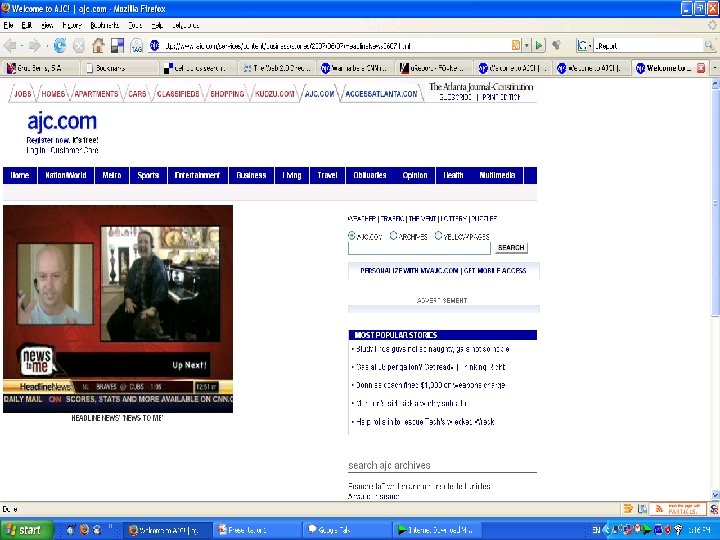
Task: Switch to the Internet Download Manager taskbar item
Action: pyautogui.click(x=436, y=530)
